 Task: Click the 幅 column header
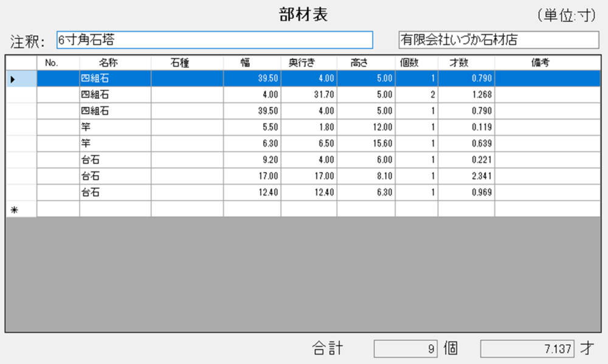252,62
